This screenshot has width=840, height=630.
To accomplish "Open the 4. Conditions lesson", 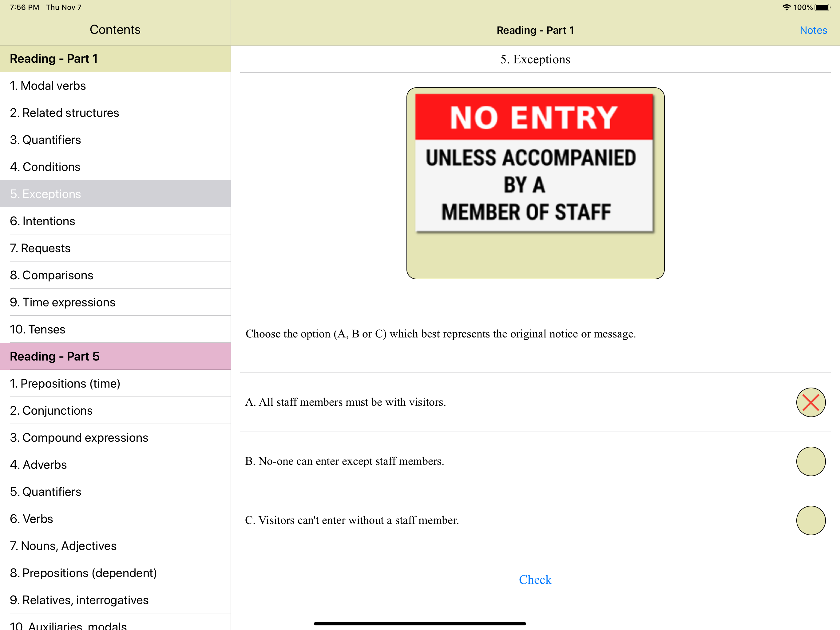I will coord(115,166).
